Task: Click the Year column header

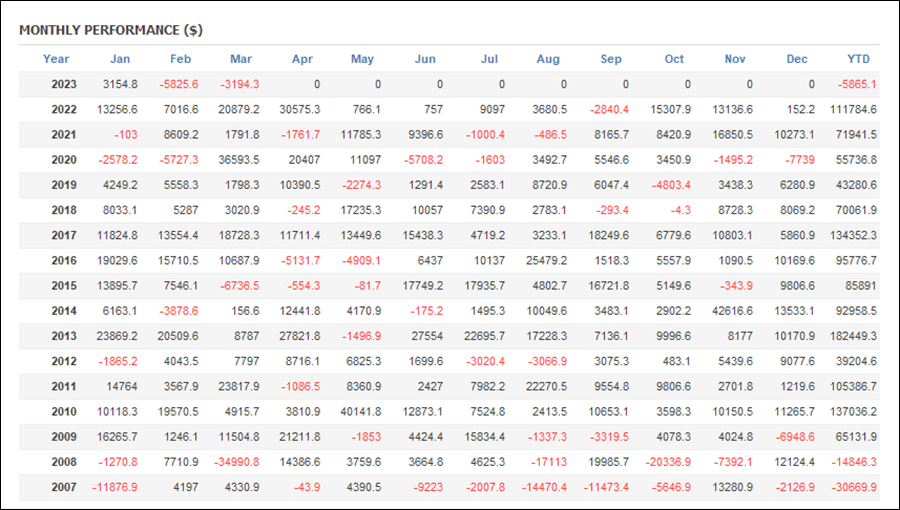Action: pyautogui.click(x=56, y=59)
